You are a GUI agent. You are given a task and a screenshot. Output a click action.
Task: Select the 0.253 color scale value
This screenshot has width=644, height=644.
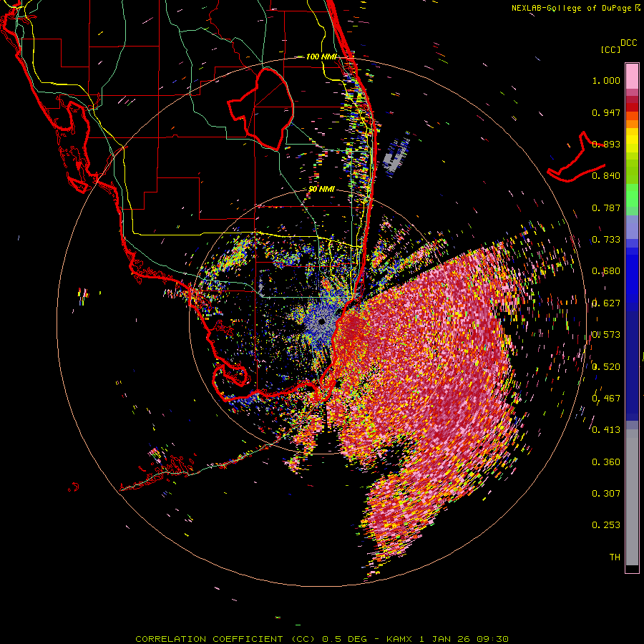click(606, 525)
